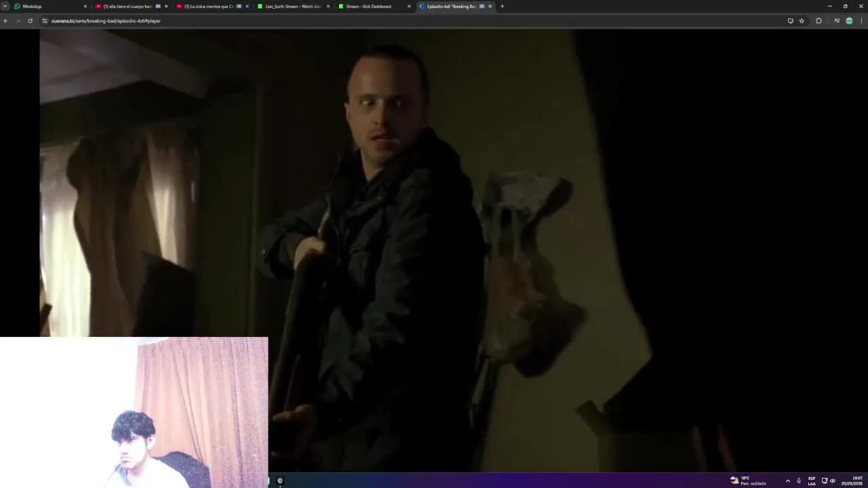
Task: Switch to Stream - Kick Dashboard tab
Action: 374,6
